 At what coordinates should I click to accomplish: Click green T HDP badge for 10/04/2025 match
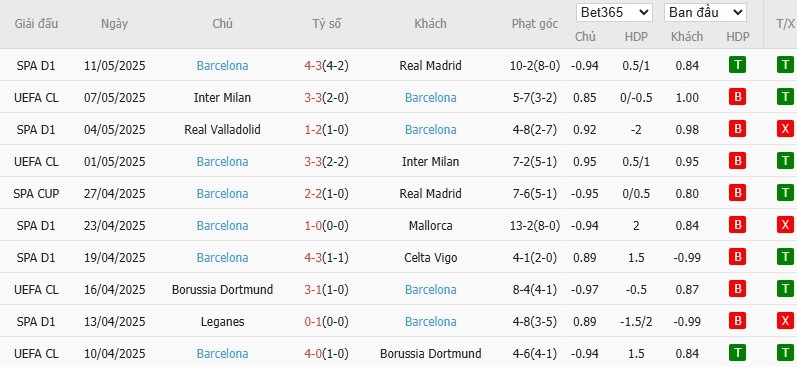(737, 353)
